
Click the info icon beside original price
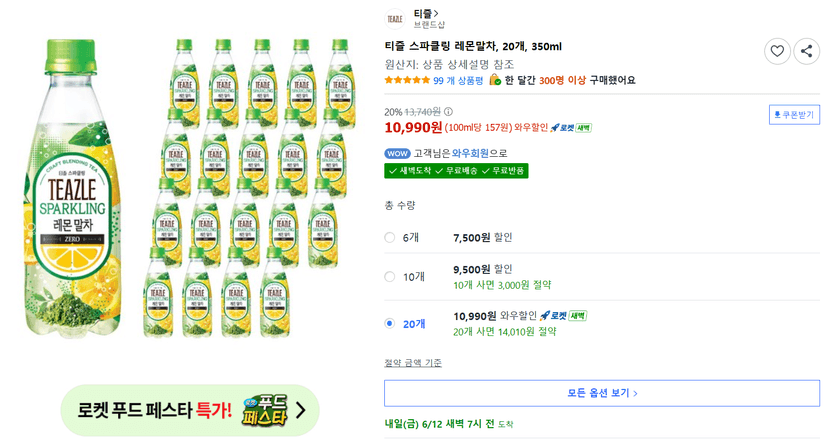(448, 112)
